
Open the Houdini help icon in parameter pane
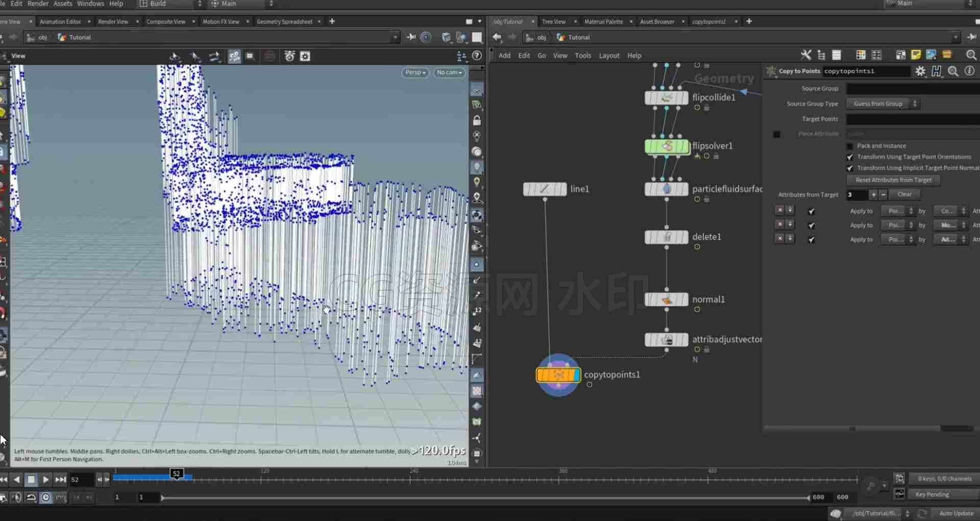[937, 71]
